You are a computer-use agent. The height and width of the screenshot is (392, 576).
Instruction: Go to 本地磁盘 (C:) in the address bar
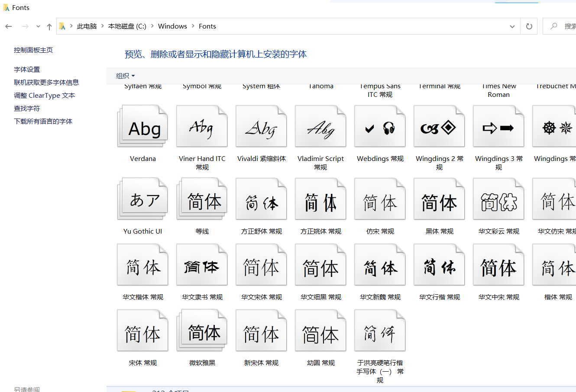[x=127, y=26]
